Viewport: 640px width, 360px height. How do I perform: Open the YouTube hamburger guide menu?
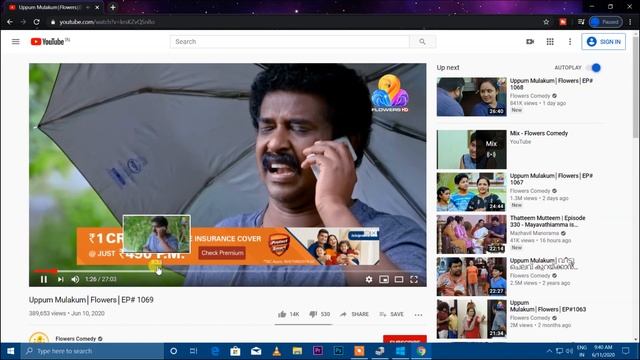click(16, 42)
